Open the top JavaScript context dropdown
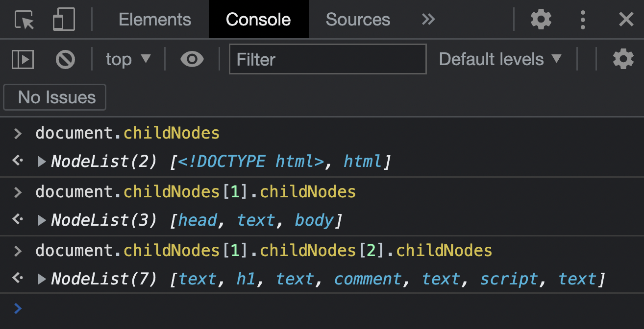 pyautogui.click(x=128, y=60)
